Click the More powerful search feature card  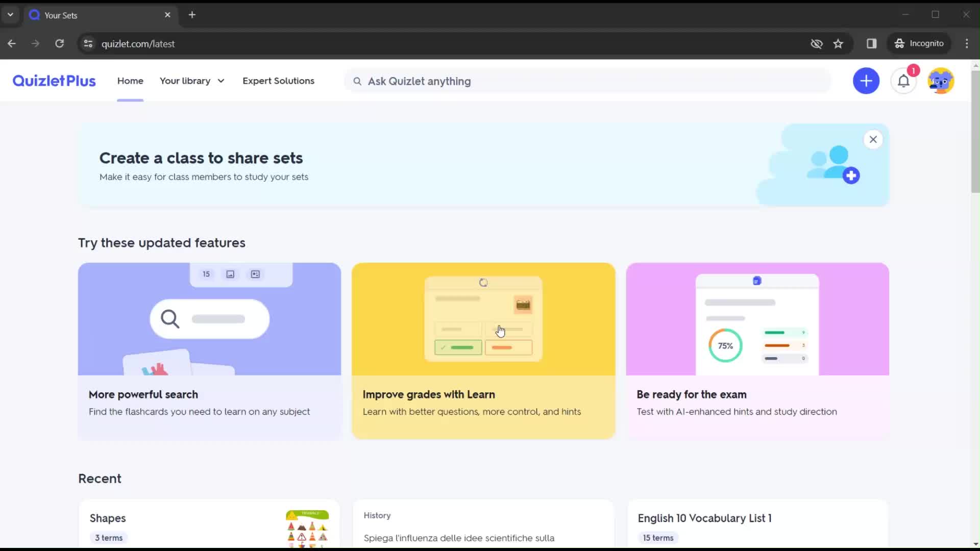click(209, 350)
